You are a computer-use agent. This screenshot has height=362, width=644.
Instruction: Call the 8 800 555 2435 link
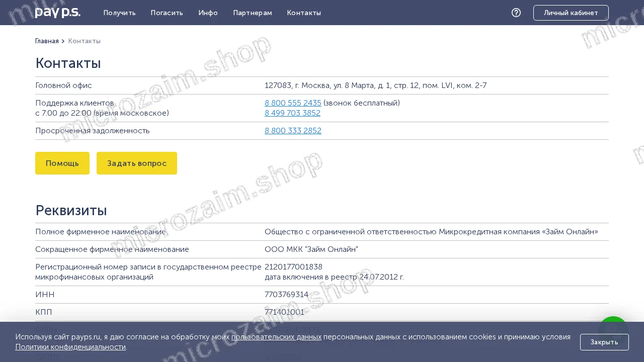[293, 103]
